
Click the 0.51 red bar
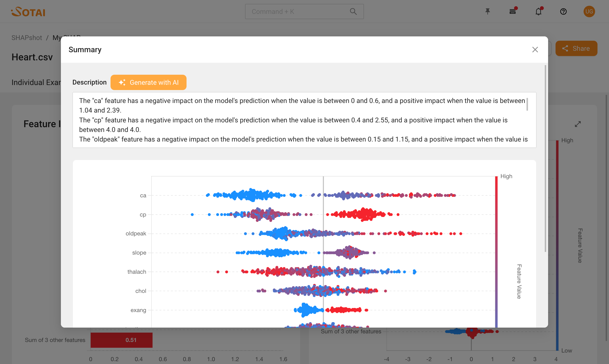pos(122,340)
